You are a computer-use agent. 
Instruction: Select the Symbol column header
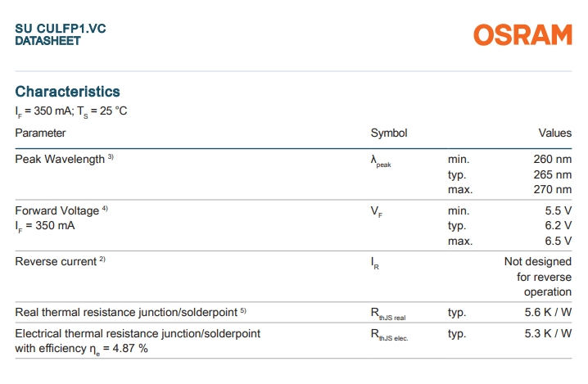tap(389, 133)
